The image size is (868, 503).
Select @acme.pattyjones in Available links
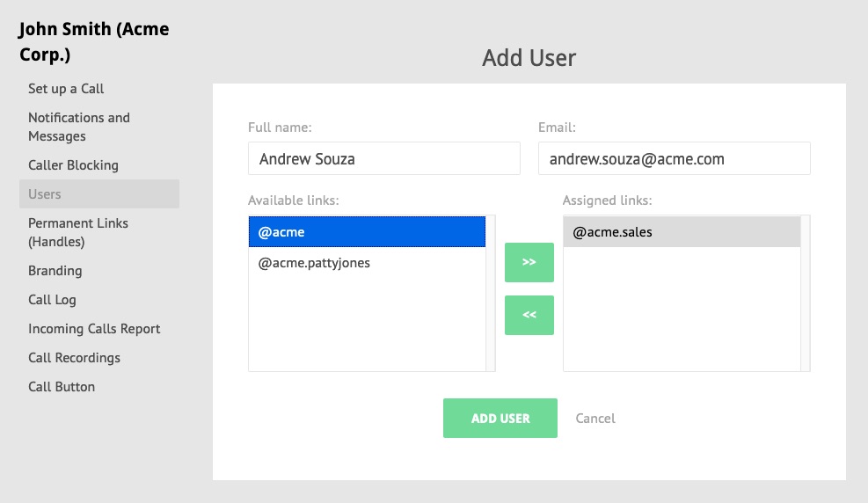367,263
